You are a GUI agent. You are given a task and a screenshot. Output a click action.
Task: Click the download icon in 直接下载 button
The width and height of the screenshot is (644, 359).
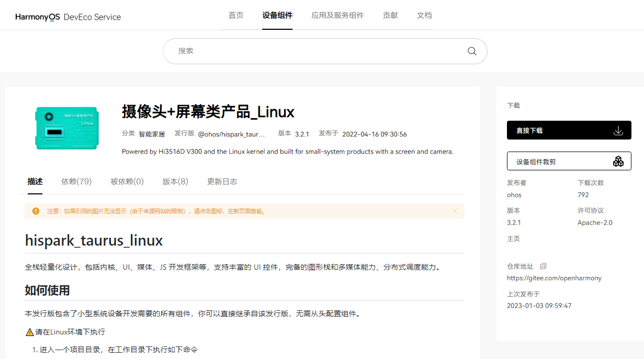tap(619, 130)
